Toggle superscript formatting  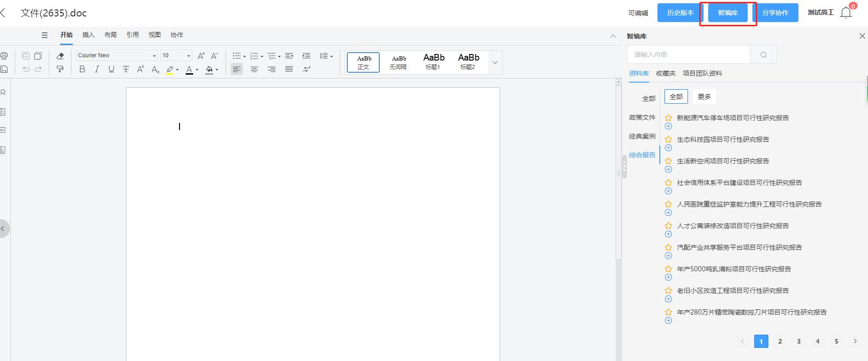[x=141, y=69]
